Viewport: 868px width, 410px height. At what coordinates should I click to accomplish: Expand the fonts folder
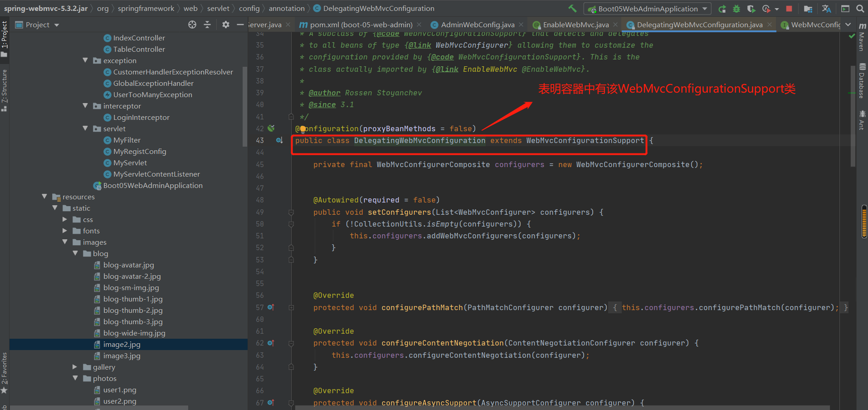click(x=65, y=230)
